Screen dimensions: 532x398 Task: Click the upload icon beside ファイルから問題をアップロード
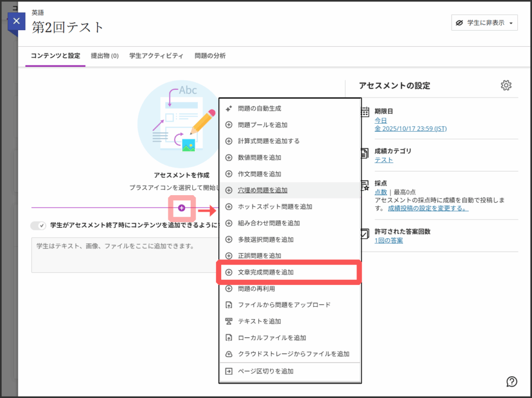click(229, 305)
